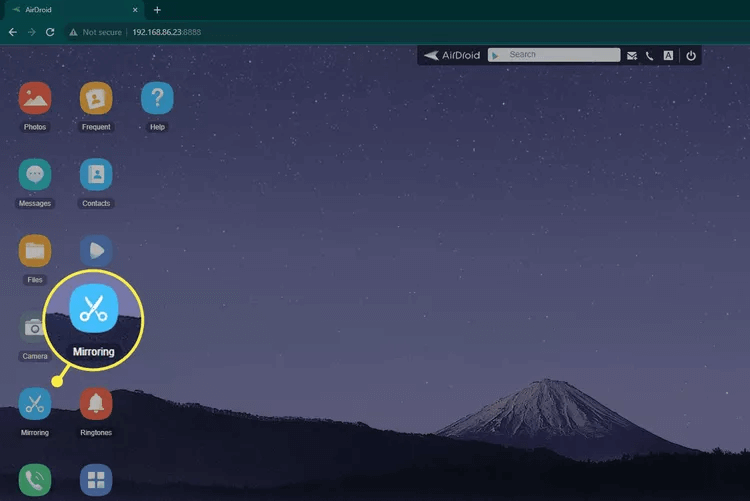
Task: Click the phone call icon in AirDroid toolbar
Action: (x=650, y=56)
